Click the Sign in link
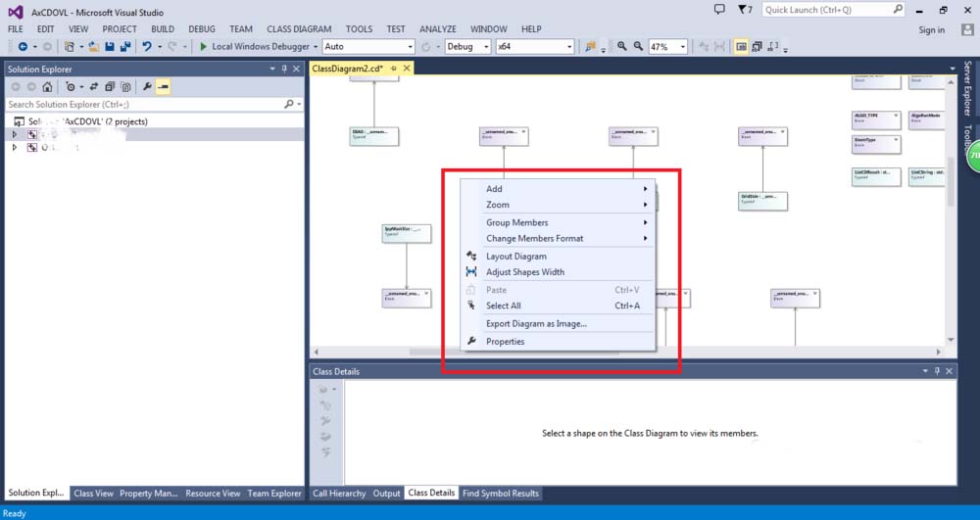The height and width of the screenshot is (520, 980). [931, 29]
